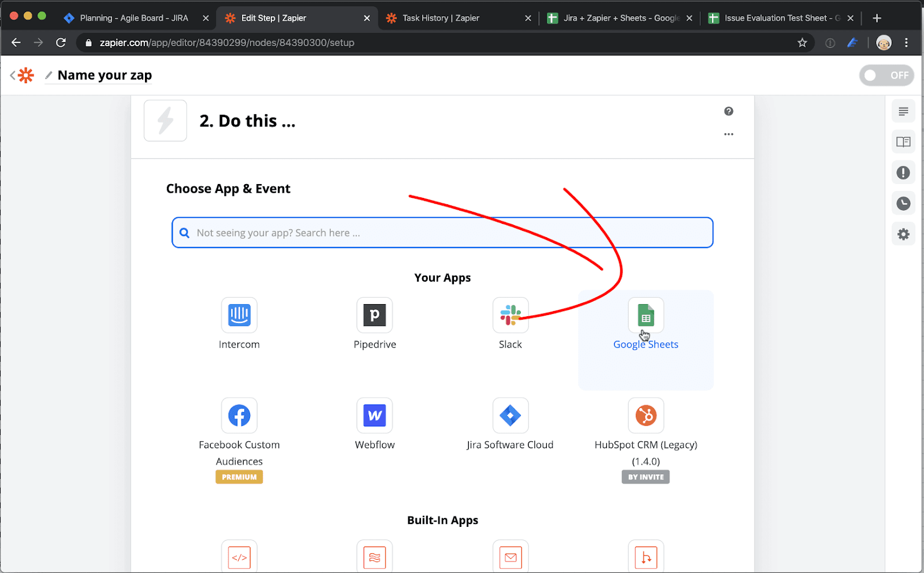Image resolution: width=924 pixels, height=573 pixels.
Task: Select the Intercom app icon
Action: 239,315
